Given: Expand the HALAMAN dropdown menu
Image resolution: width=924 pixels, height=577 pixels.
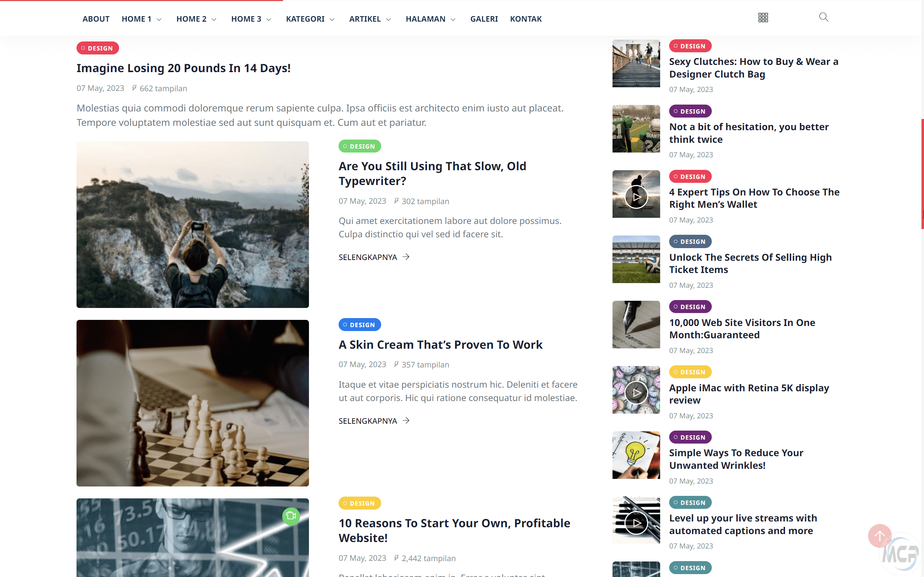Looking at the screenshot, I should pos(430,19).
